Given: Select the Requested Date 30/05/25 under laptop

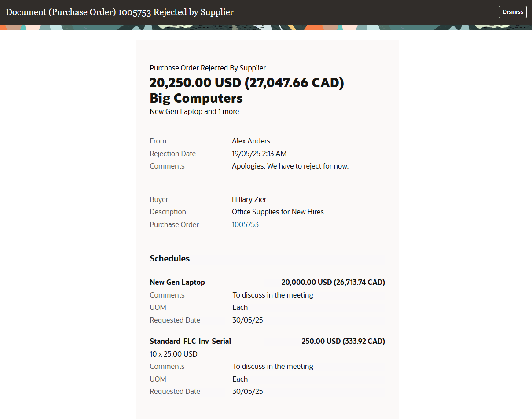Looking at the screenshot, I should (x=247, y=320).
